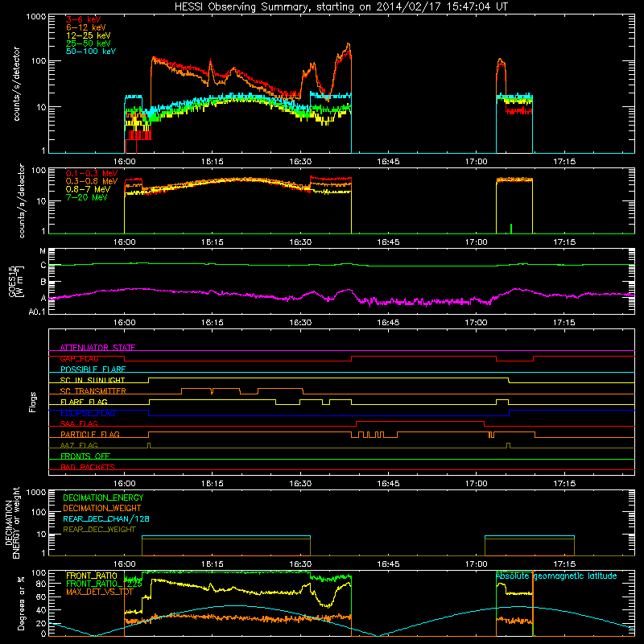The image size is (644, 644).
Task: Click the Absolute geomagnetic latitude label
Action: pos(556,576)
